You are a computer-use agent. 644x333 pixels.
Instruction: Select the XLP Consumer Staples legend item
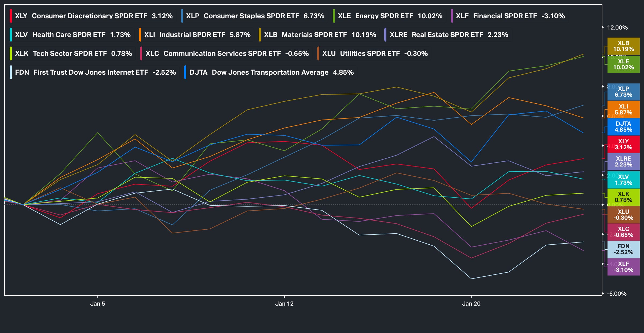tap(255, 16)
